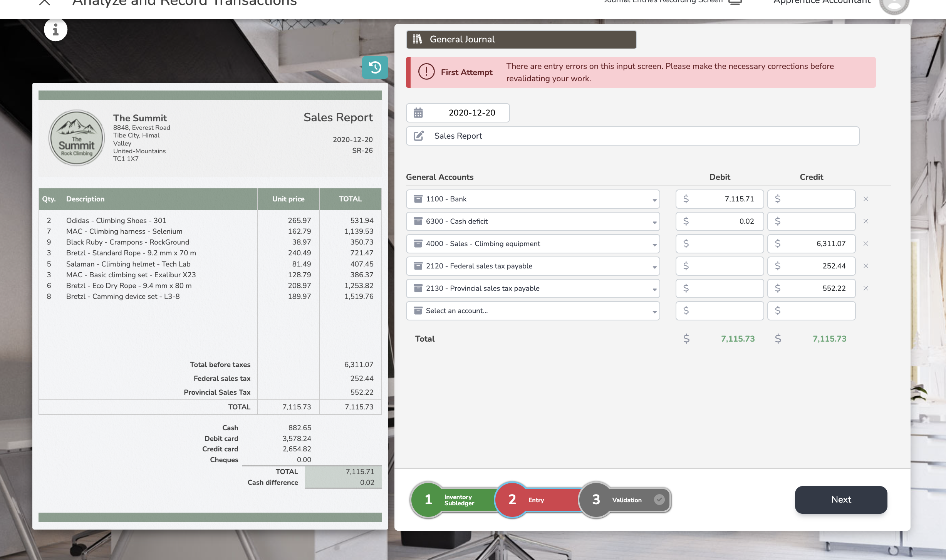Click the calendar icon beside the date
Image resolution: width=946 pixels, height=560 pixels.
418,113
